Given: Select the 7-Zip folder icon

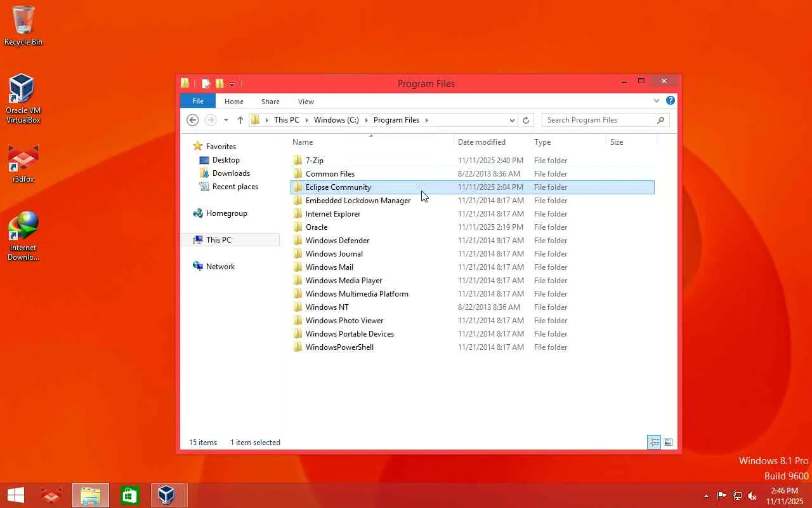Looking at the screenshot, I should [x=298, y=161].
